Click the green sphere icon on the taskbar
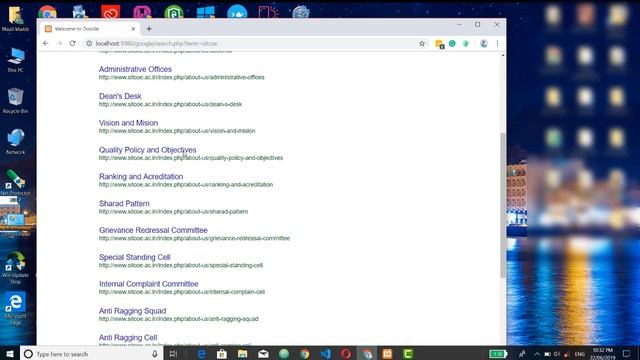The height and width of the screenshot is (360, 640). pos(284,354)
